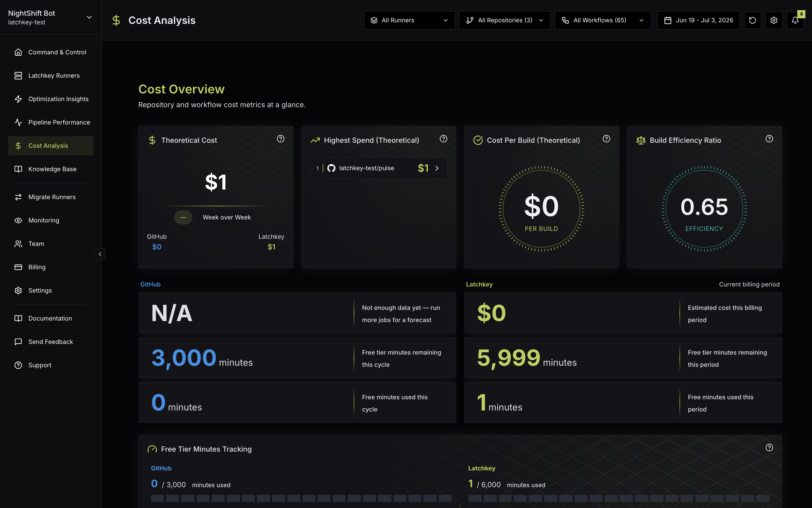Image resolution: width=812 pixels, height=508 pixels.
Task: Click the GitHub logo icon in pulse row
Action: pos(331,168)
